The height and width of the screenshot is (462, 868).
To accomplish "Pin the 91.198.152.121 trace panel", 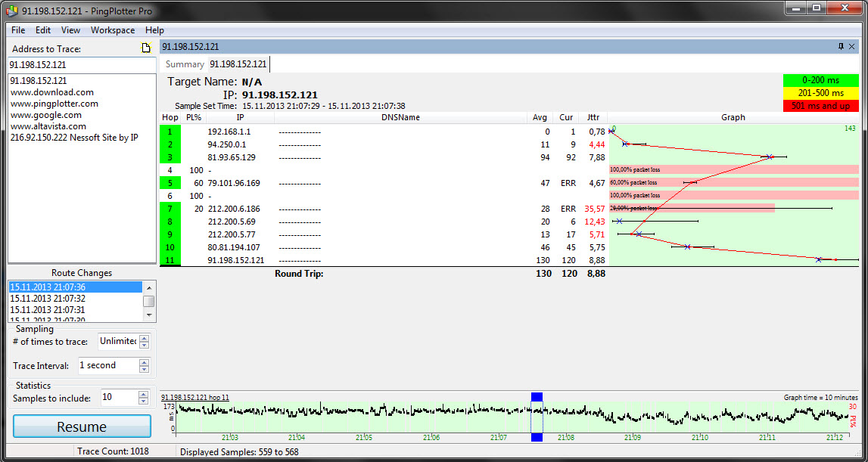I will pos(842,46).
